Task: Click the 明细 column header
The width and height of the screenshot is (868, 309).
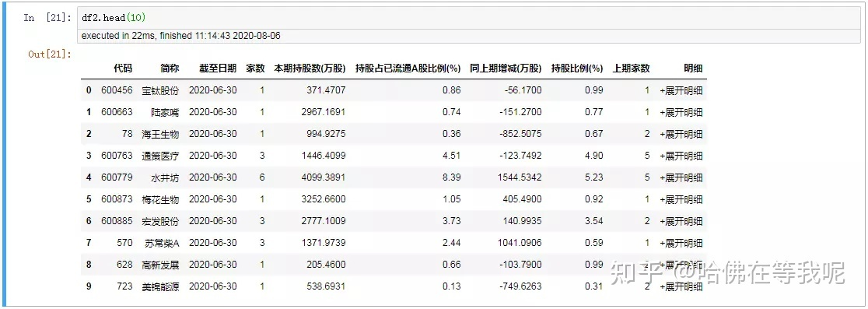Action: click(693, 68)
